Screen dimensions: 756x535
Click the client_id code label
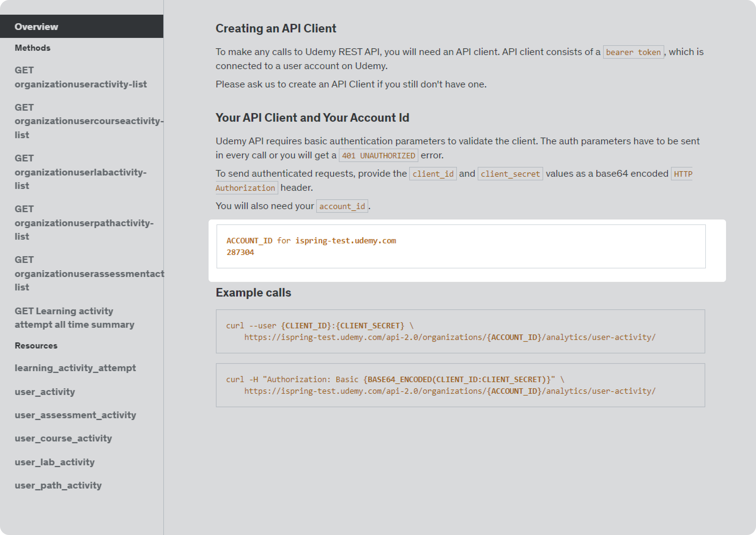(x=433, y=174)
